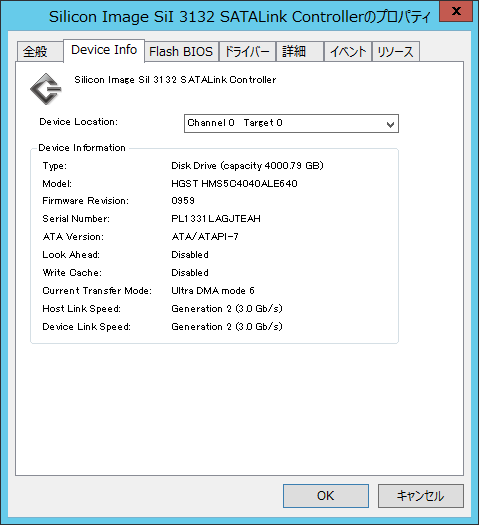Open the リソース tab
Image resolution: width=479 pixels, height=525 pixels.
[396, 52]
